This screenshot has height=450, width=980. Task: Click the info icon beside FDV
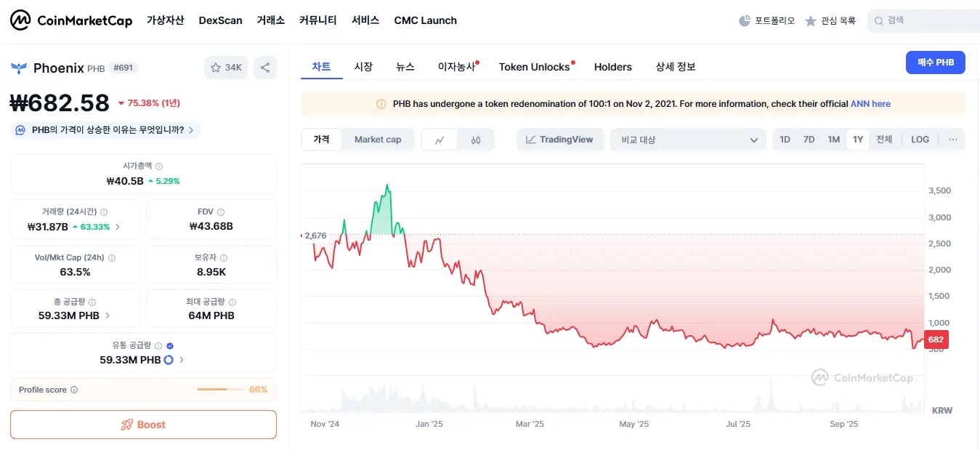(x=221, y=212)
